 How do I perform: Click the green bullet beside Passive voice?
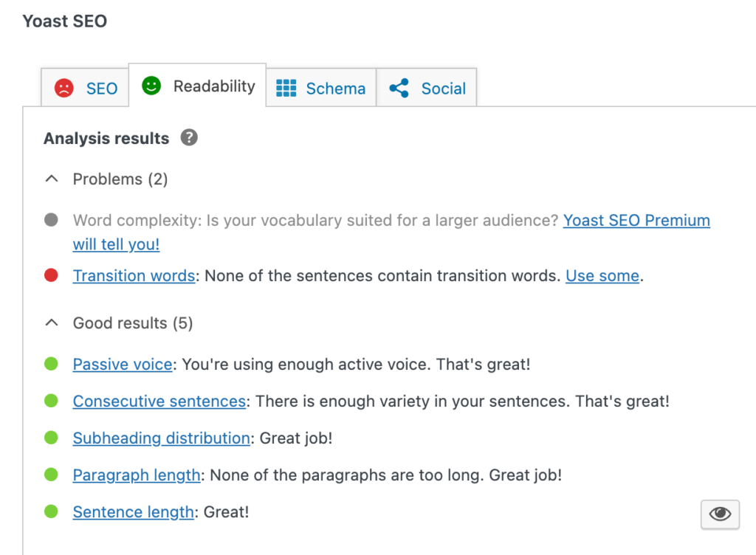point(51,364)
